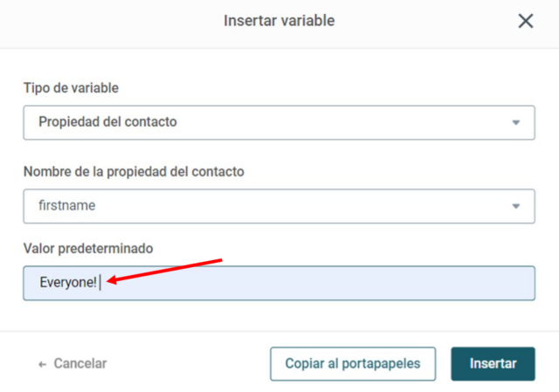The height and width of the screenshot is (392, 559).
Task: Click the X icon in dialog header
Action: pos(526,21)
